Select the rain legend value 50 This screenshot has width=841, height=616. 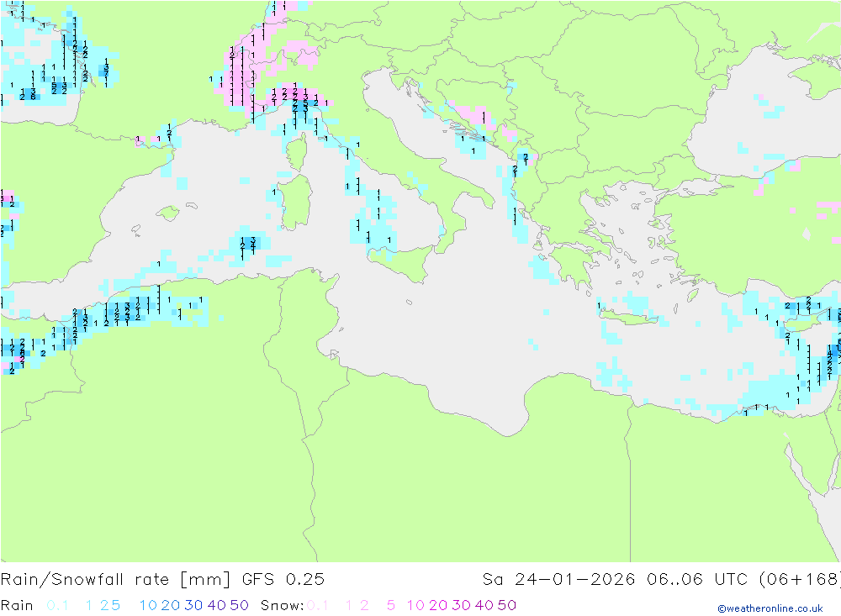239,605
